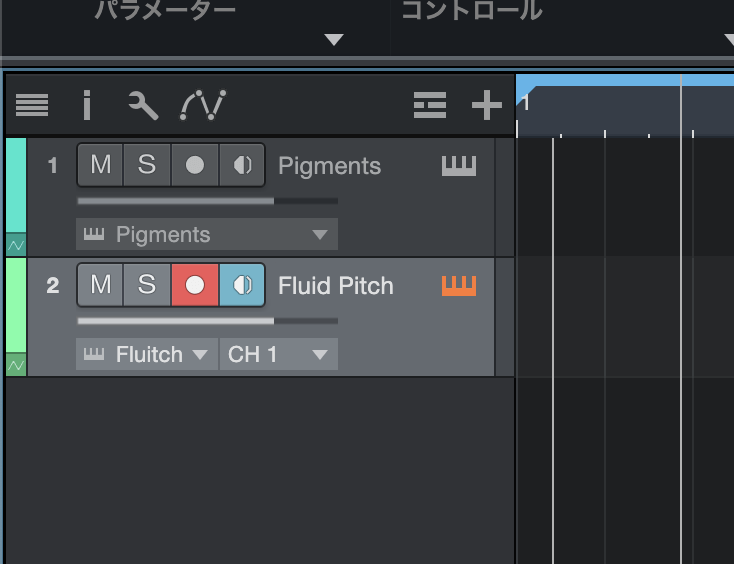The width and height of the screenshot is (734, 564).
Task: Click the パラメーター column header
Action: tap(165, 12)
